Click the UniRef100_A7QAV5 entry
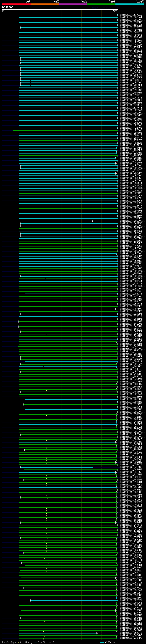 [x=131, y=27]
